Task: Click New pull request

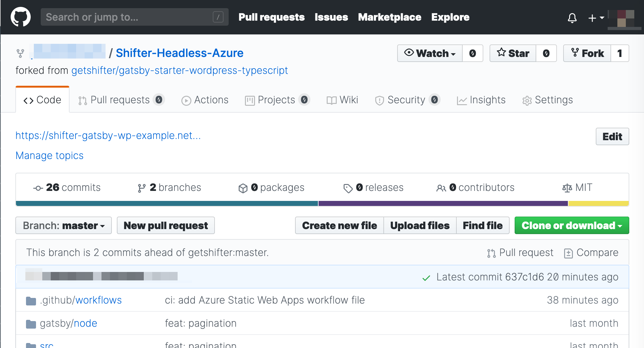Action: (166, 225)
